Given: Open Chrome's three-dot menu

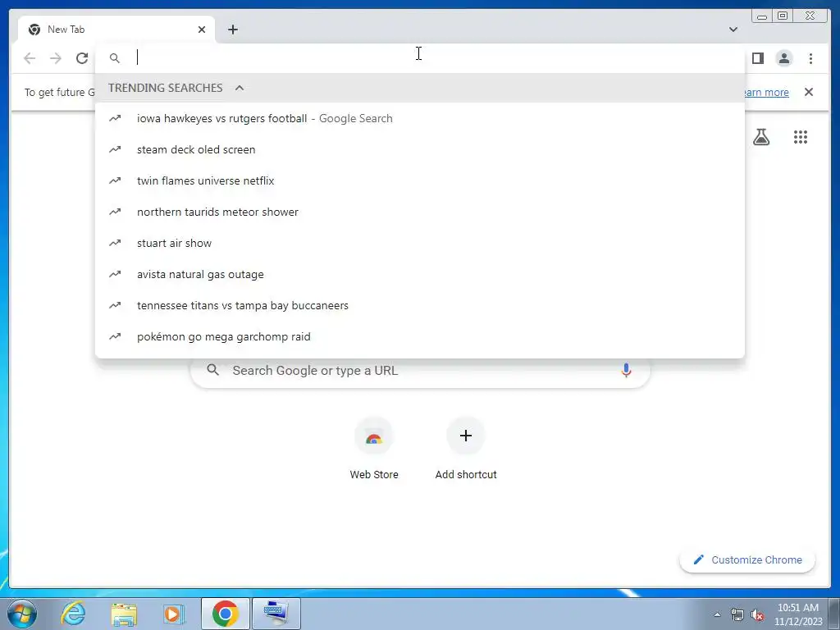Looking at the screenshot, I should click(x=810, y=58).
